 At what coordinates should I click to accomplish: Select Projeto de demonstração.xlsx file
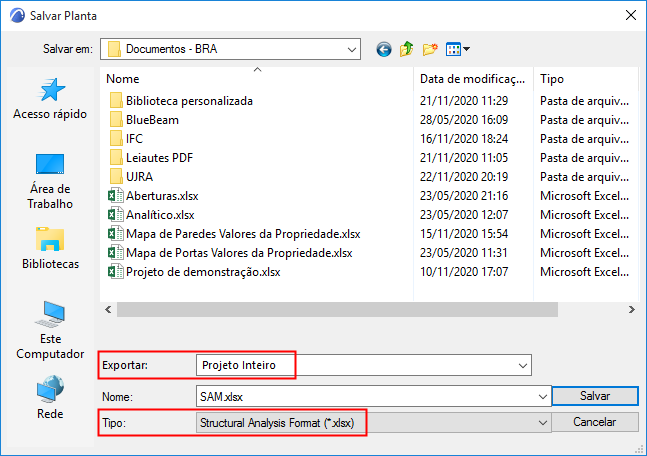point(203,272)
